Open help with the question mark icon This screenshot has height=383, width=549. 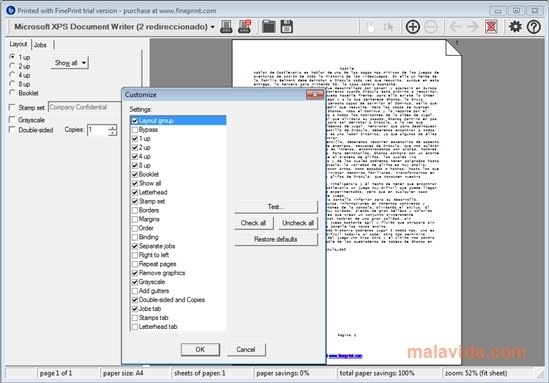tap(534, 27)
